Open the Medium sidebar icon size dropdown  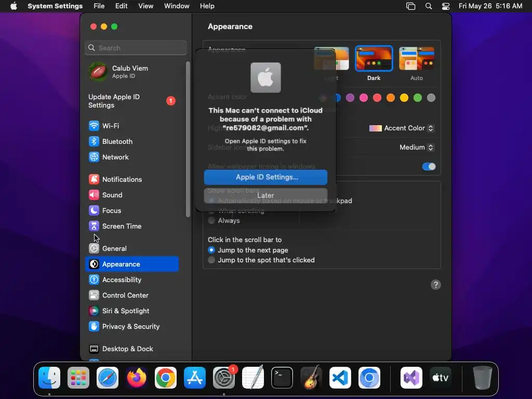[x=416, y=147]
